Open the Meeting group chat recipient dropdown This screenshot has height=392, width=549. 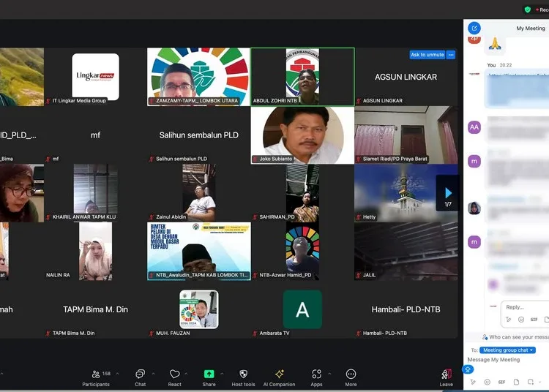[507, 350]
